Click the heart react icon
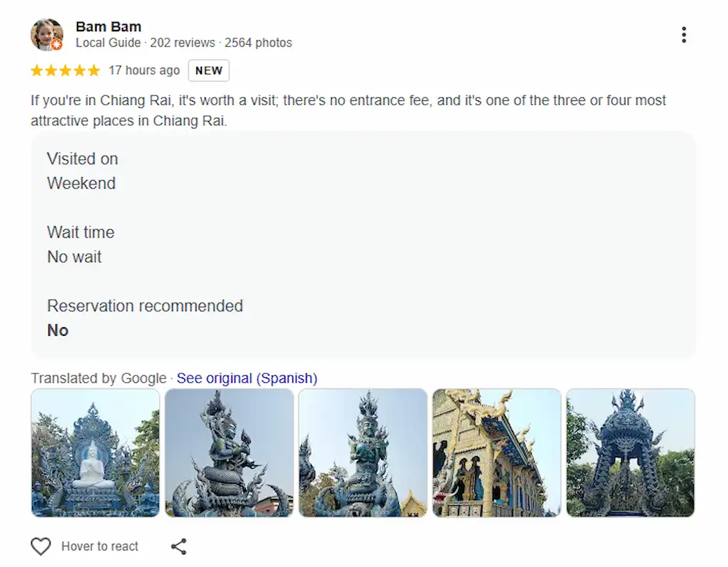The width and height of the screenshot is (728, 567). [41, 546]
